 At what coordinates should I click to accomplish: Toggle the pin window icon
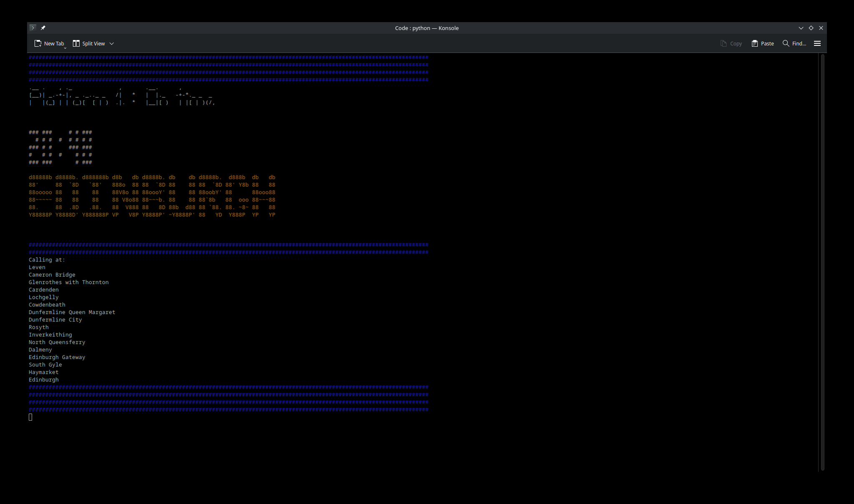click(43, 28)
